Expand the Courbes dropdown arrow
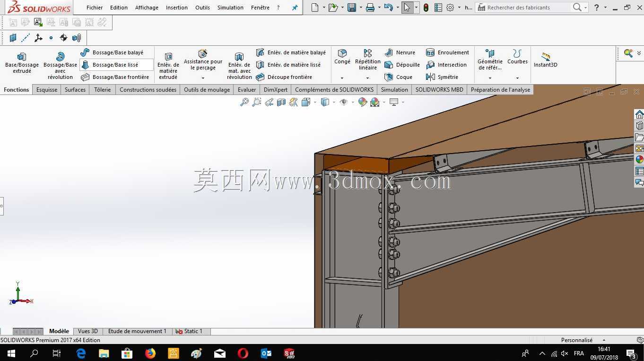 click(x=517, y=78)
